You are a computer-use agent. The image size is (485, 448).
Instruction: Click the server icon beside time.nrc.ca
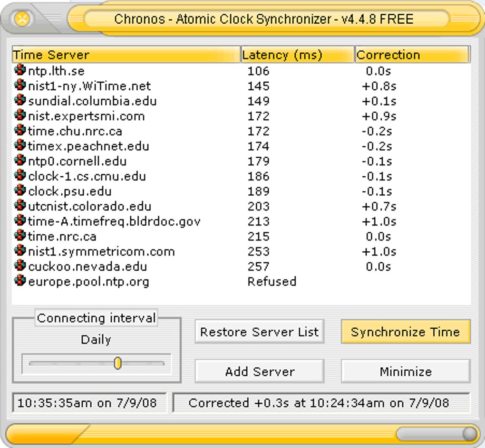[20, 236]
